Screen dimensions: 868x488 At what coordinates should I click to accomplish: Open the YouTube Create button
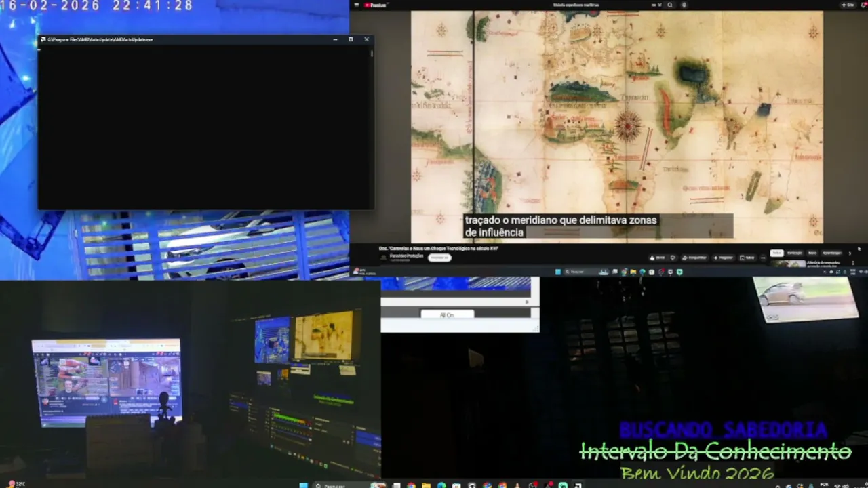click(848, 5)
